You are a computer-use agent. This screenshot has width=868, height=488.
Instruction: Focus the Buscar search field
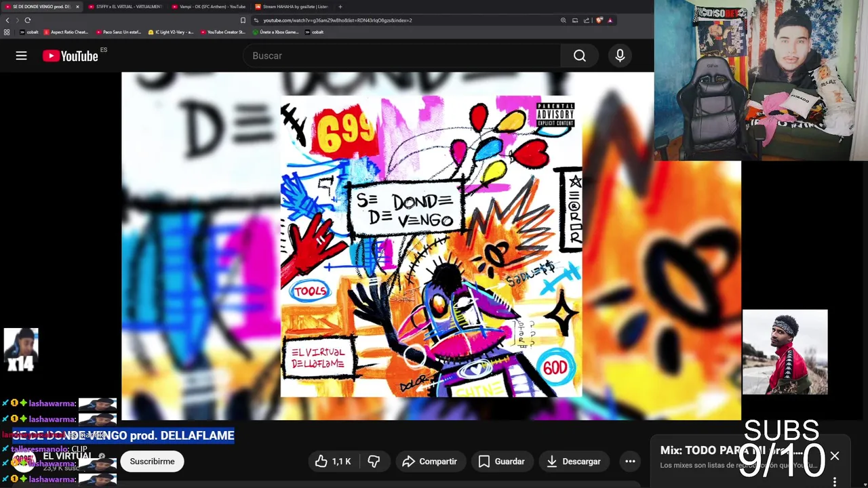pos(401,56)
